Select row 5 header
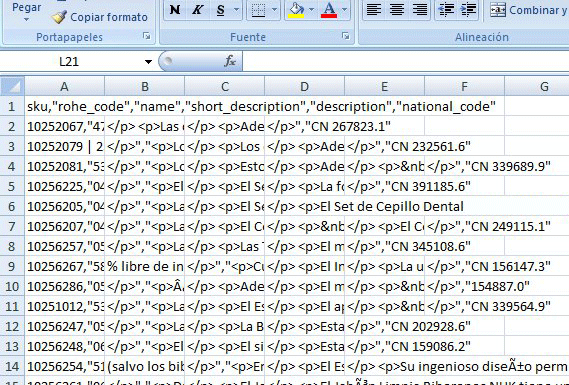This screenshot has height=385, width=569. (12, 186)
